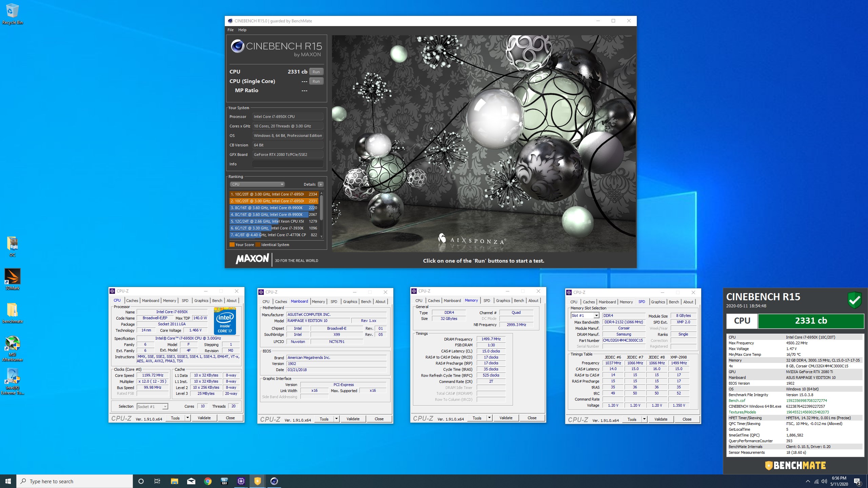The height and width of the screenshot is (488, 868).
Task: Launch the 3DMark desktop shortcut
Action: click(12, 279)
